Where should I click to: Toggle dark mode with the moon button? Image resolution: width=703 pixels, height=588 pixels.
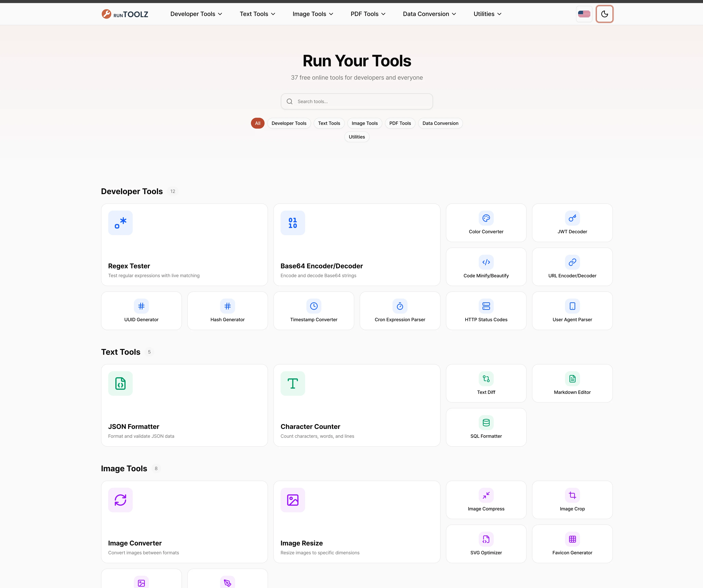pyautogui.click(x=604, y=14)
